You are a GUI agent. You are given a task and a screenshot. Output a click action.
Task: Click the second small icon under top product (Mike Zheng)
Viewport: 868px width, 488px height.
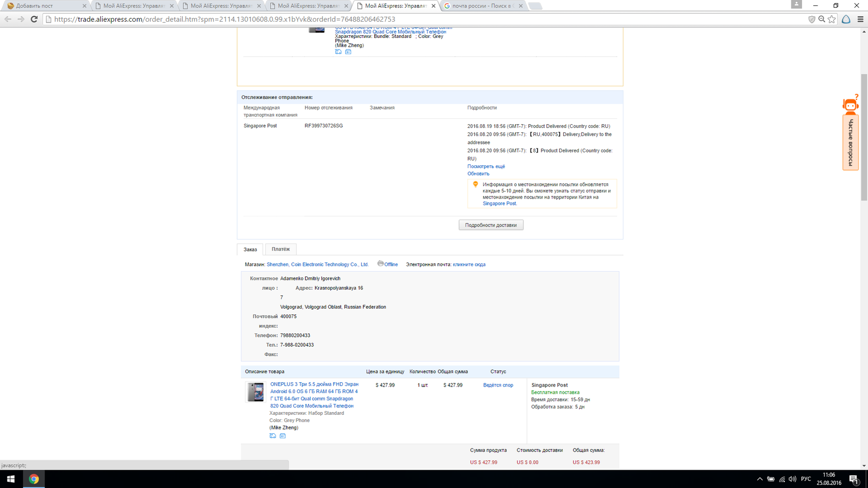pyautogui.click(x=348, y=52)
